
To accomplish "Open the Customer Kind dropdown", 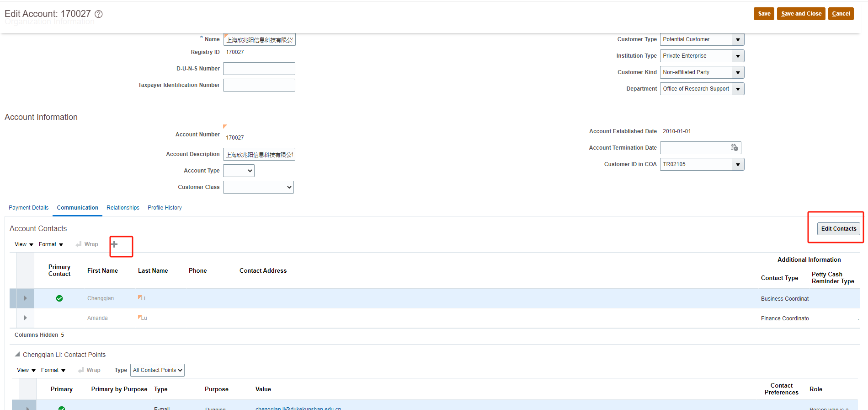I will click(738, 72).
